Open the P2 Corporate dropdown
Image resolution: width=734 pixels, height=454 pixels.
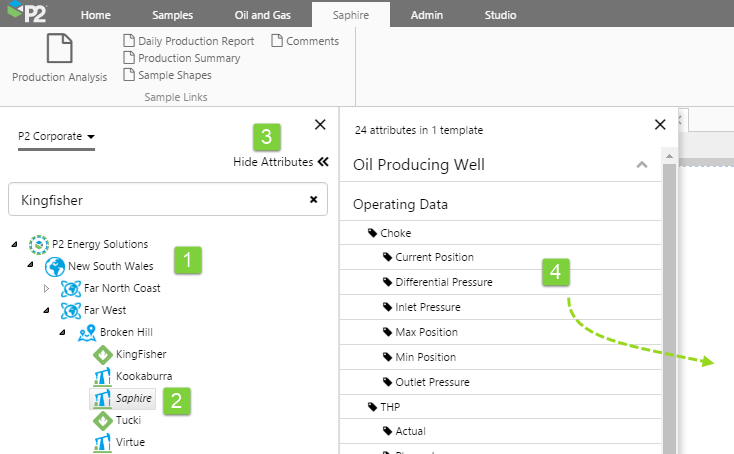coord(57,136)
